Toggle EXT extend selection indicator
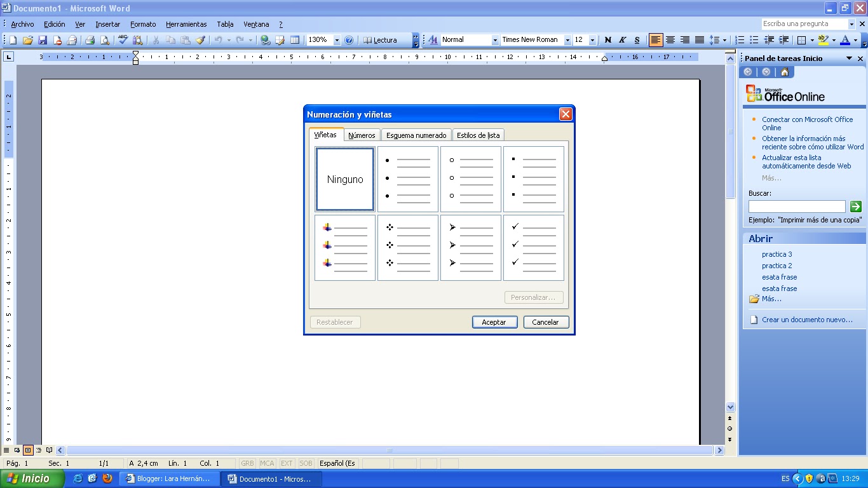This screenshot has width=868, height=488. pyautogui.click(x=287, y=463)
